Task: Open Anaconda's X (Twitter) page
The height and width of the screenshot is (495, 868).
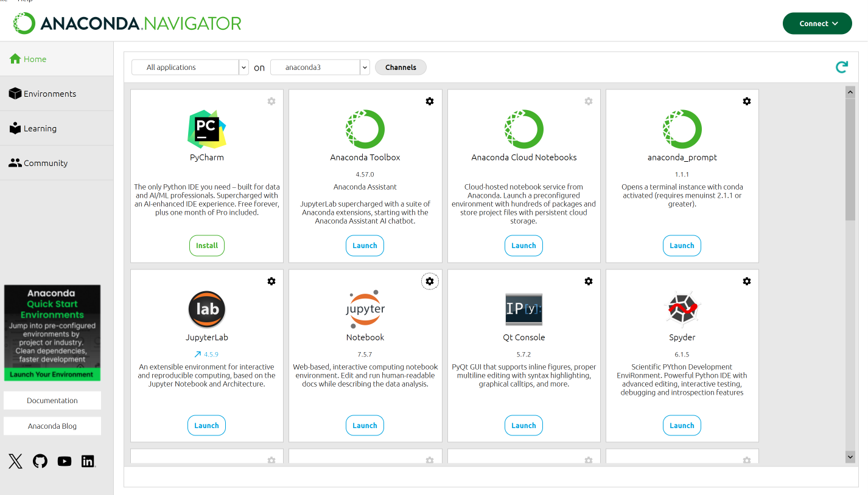Action: coord(16,461)
